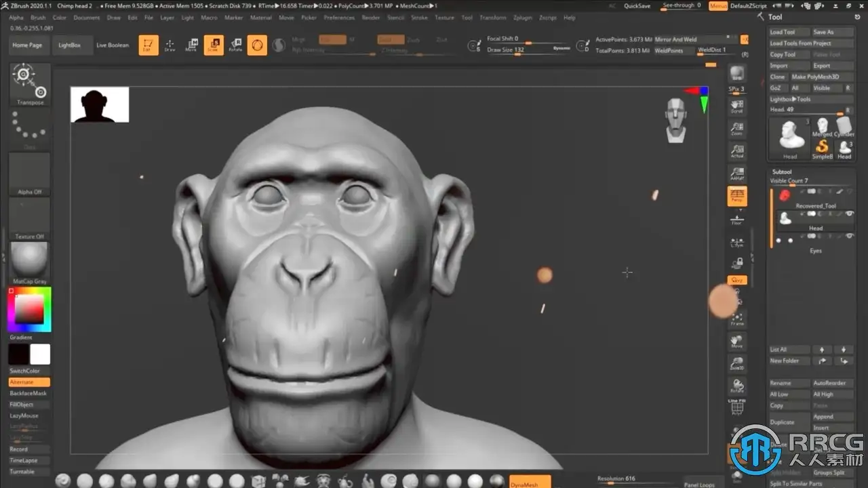Choose the Move transform icon
Screen dimensions: 868x488
pyautogui.click(x=192, y=45)
